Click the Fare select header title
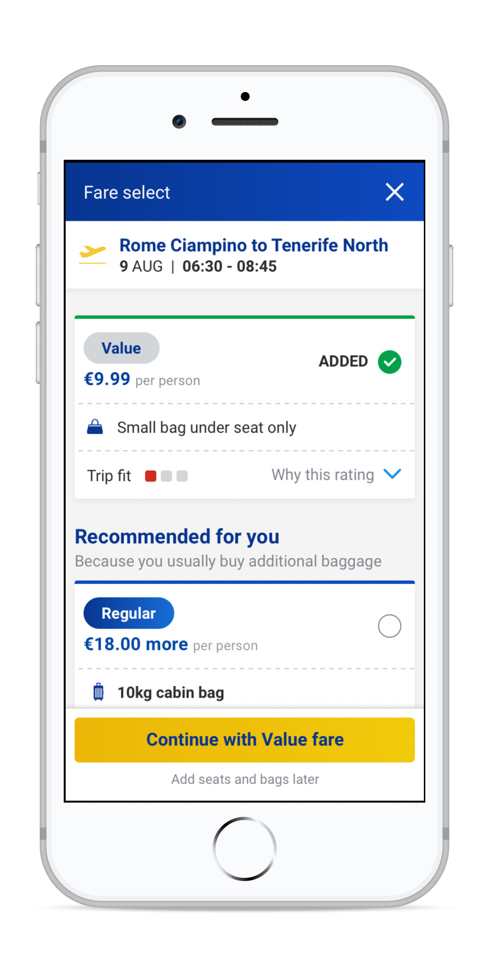The width and height of the screenshot is (490, 980). click(x=126, y=193)
